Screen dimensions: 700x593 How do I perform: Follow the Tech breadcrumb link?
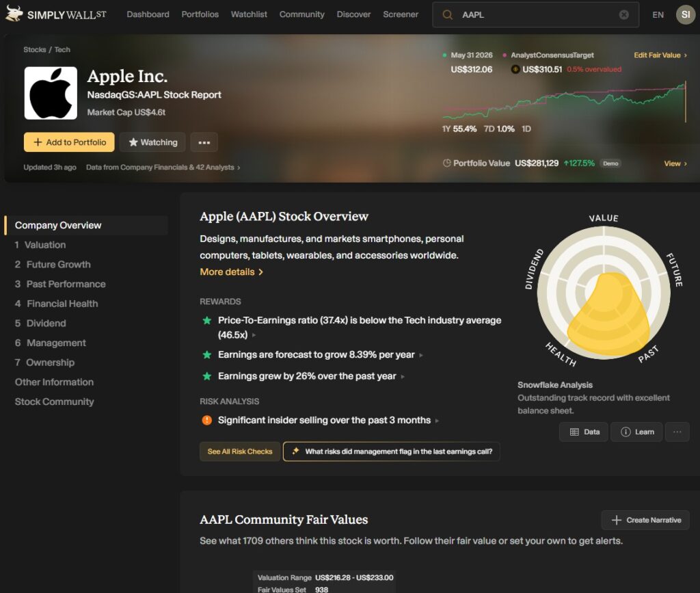point(62,49)
